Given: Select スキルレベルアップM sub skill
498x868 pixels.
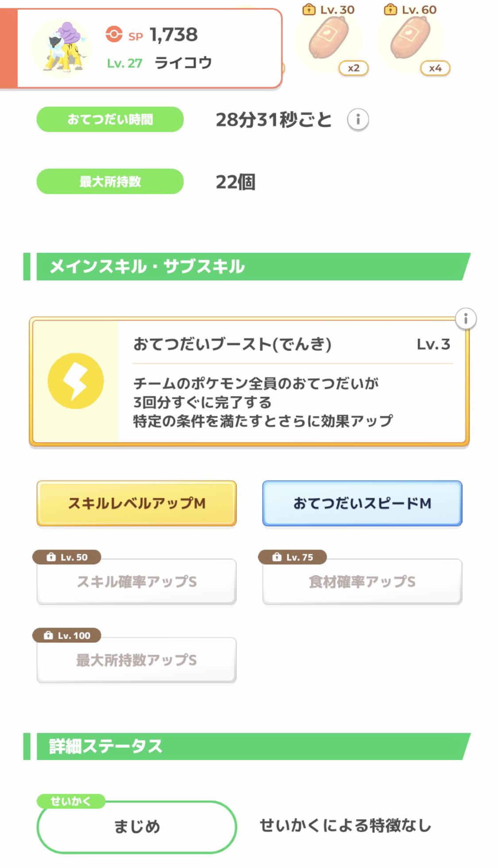Looking at the screenshot, I should point(136,504).
